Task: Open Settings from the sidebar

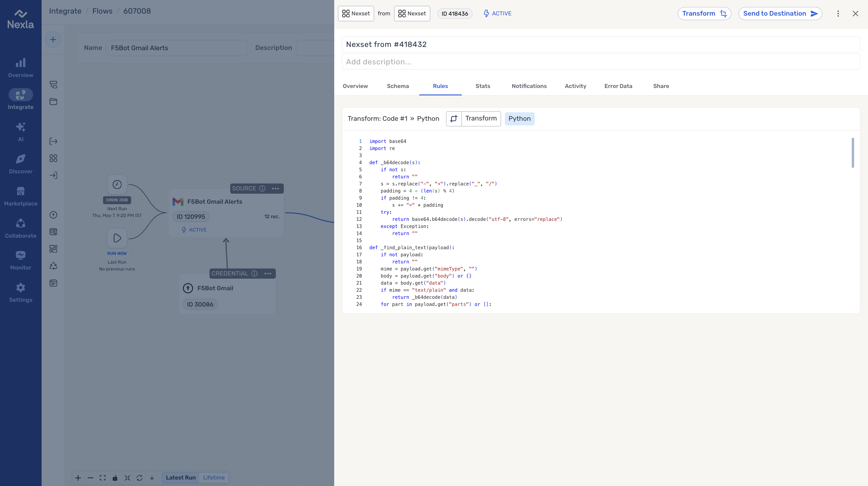Action: 21,293
